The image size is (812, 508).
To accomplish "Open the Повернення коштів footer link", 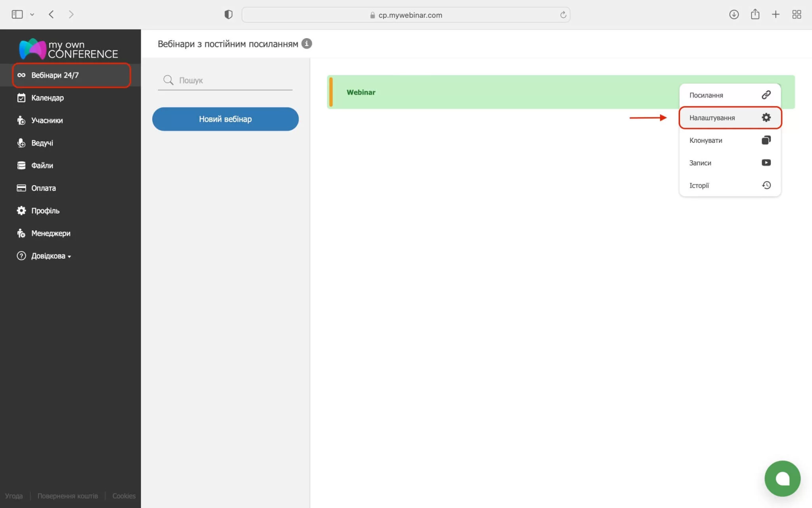I will [x=67, y=496].
